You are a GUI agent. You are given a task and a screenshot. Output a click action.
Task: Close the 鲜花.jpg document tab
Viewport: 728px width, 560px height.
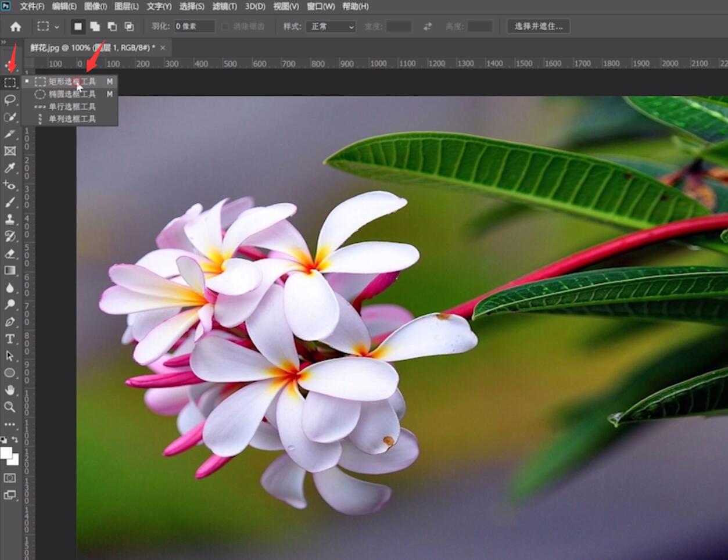[x=163, y=48]
